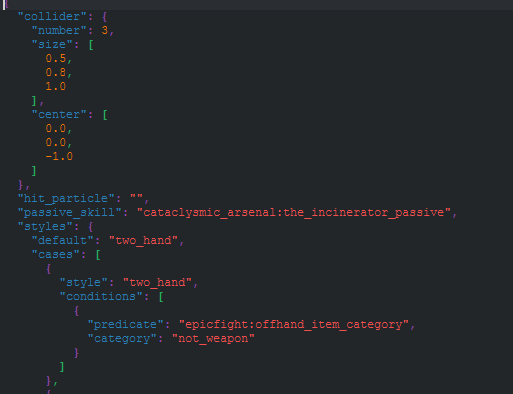The image size is (513, 394).
Task: Click the closing bracket of center array
Action: 34,170
